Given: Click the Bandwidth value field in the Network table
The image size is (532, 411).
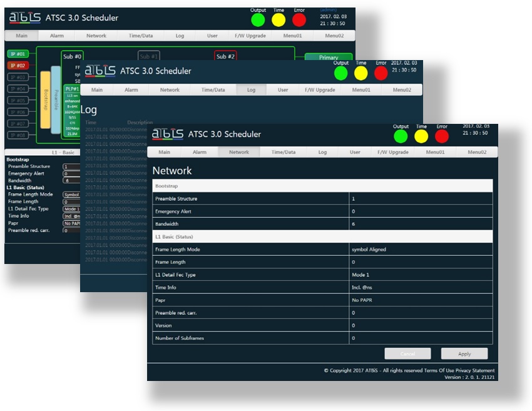Looking at the screenshot, I should tap(421, 223).
